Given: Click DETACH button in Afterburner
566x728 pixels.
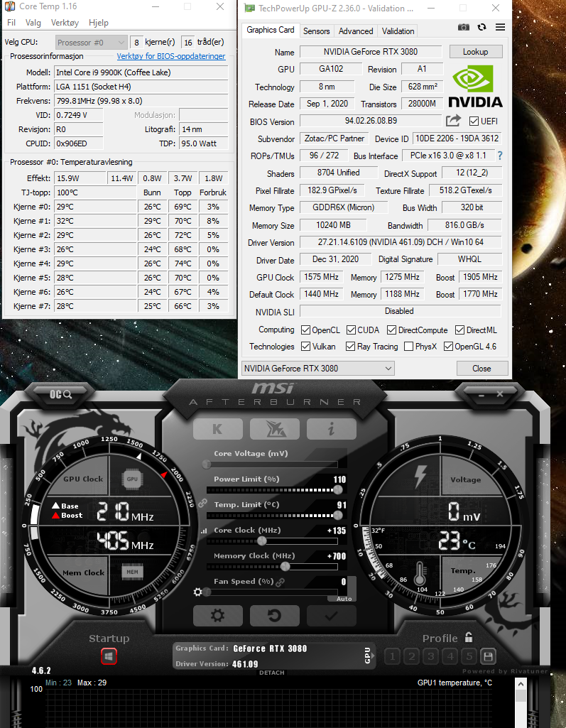Looking at the screenshot, I should coord(272,673).
